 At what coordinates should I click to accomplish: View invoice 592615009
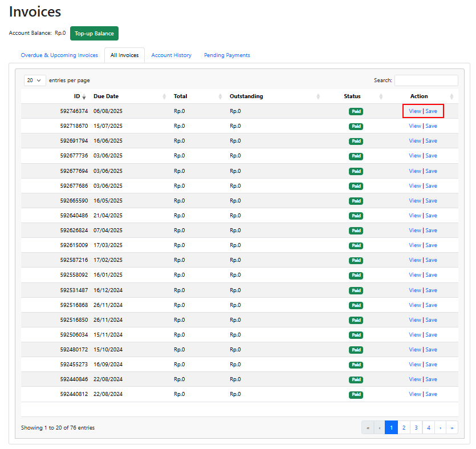[414, 245]
